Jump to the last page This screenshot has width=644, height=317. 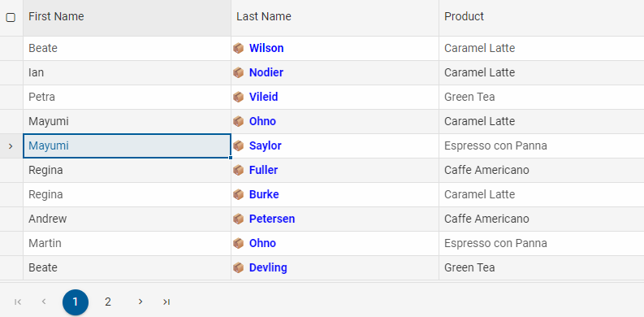click(166, 302)
